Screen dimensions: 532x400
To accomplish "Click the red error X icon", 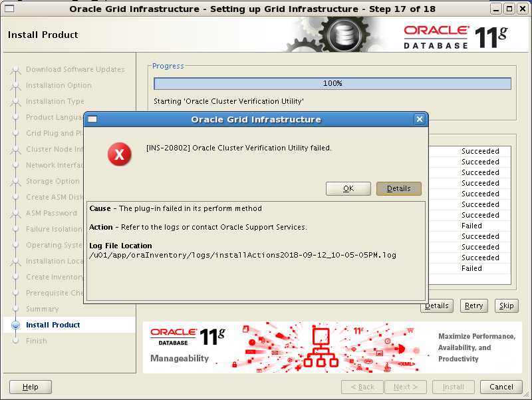I will click(120, 154).
